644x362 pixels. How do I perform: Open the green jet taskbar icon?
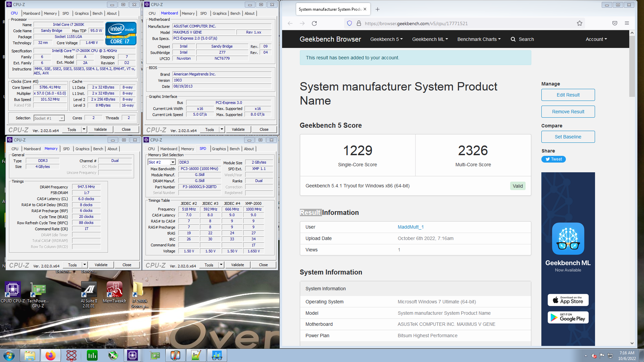(113, 355)
